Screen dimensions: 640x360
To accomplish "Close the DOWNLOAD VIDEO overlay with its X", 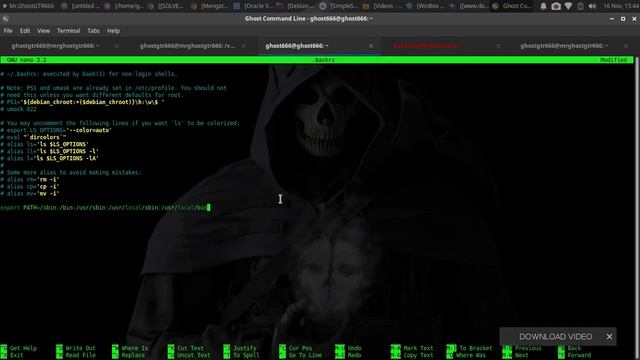I will [609, 337].
